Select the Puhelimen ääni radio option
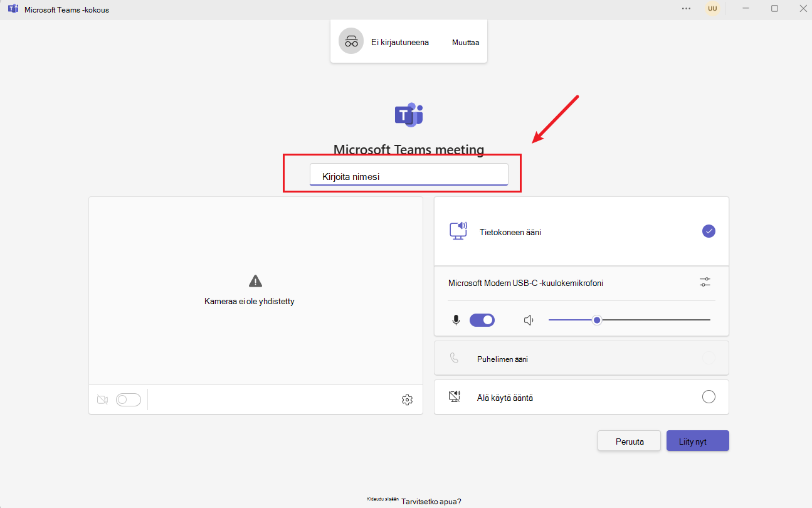 coord(709,358)
